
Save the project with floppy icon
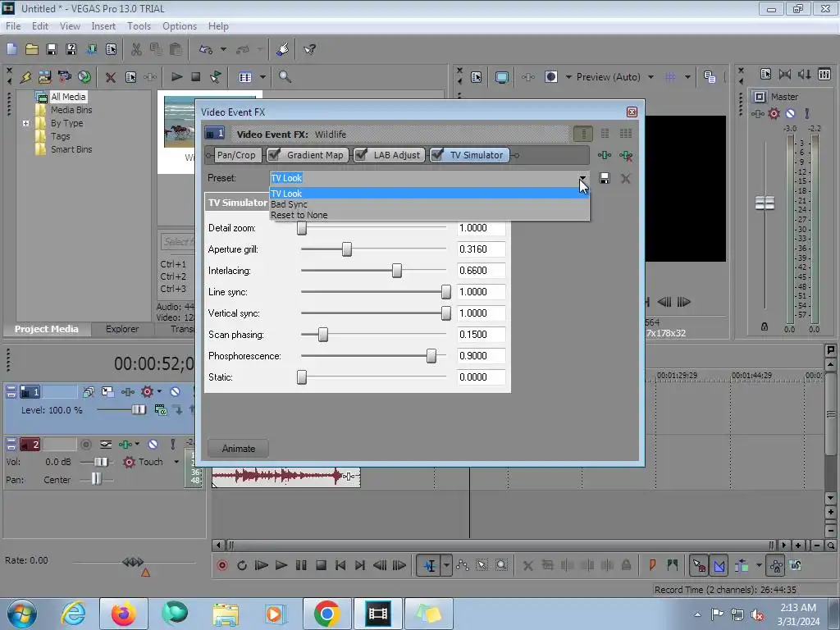[x=52, y=49]
